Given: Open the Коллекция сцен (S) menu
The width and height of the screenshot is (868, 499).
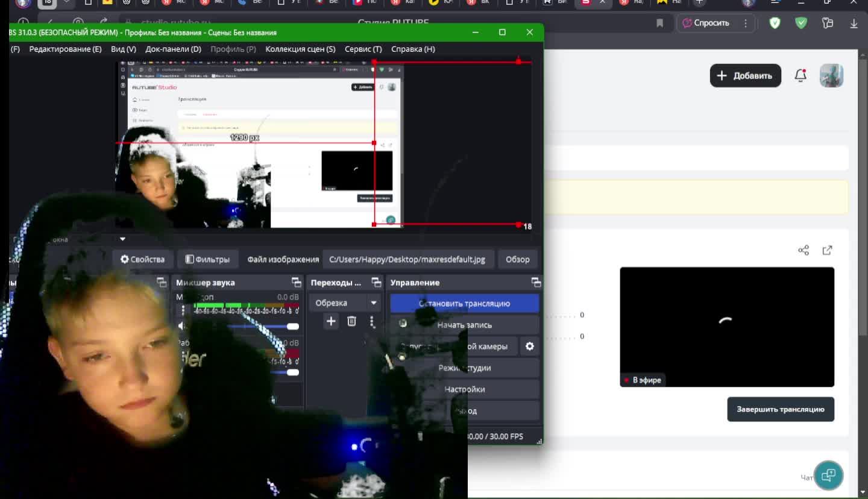Looking at the screenshot, I should click(x=300, y=49).
